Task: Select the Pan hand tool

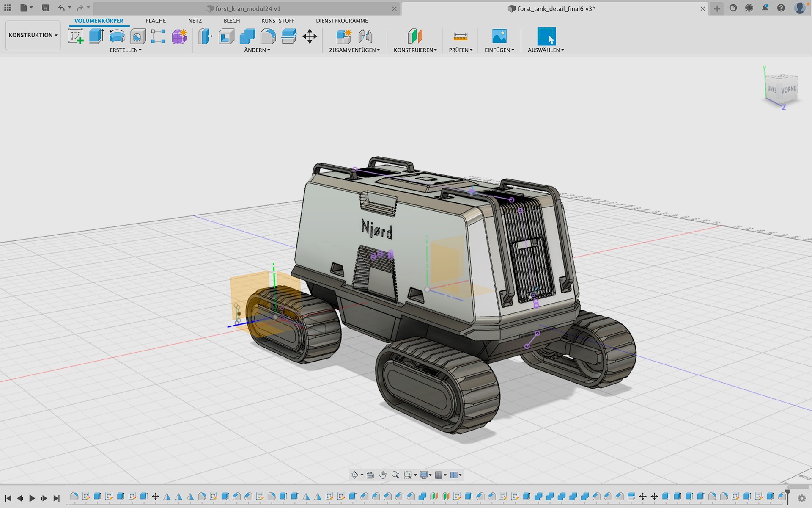Action: [383, 475]
